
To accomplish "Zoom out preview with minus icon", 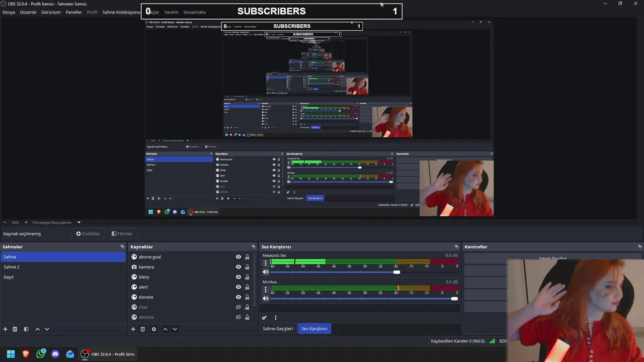I will (5, 222).
